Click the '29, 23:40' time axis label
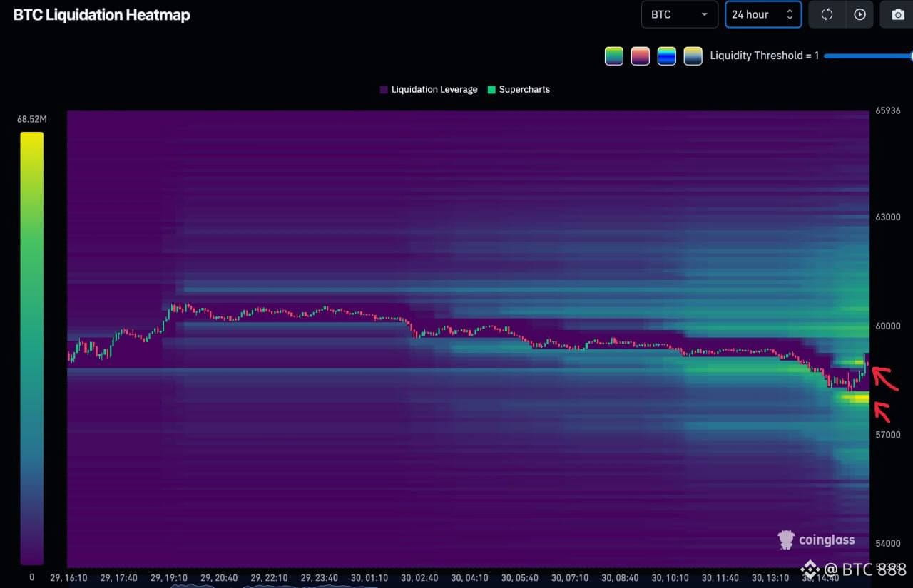Screen dimensions: 913x588 tap(319, 577)
